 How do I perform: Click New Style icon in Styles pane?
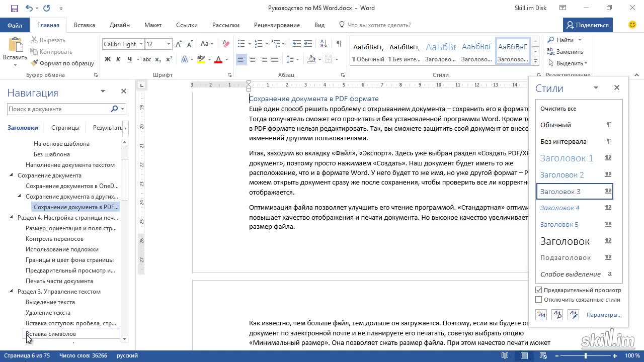(x=541, y=315)
